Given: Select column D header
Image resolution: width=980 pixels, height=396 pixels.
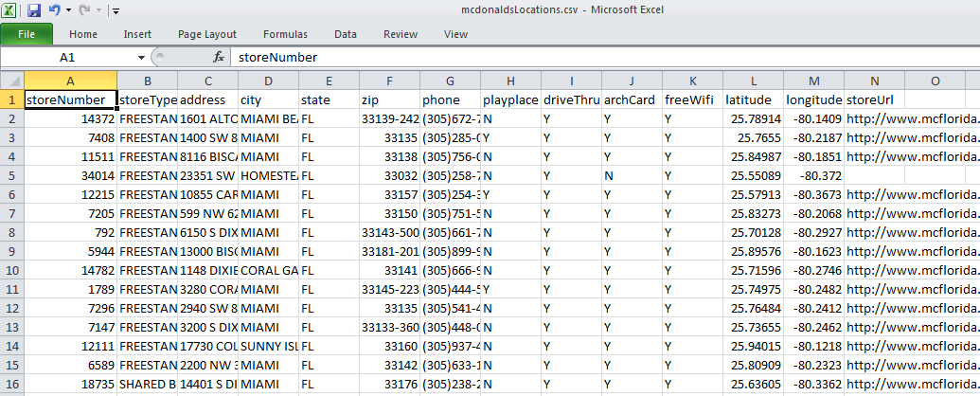Looking at the screenshot, I should 269,81.
